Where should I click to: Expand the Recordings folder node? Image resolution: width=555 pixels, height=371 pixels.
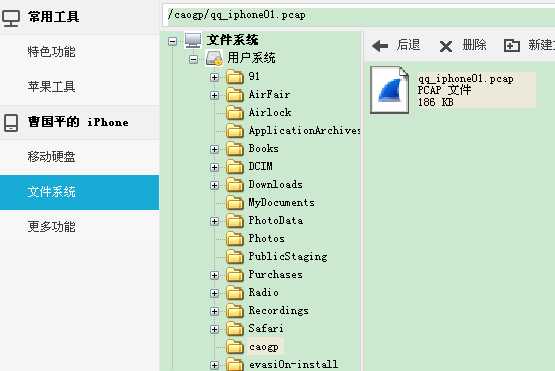(x=214, y=311)
